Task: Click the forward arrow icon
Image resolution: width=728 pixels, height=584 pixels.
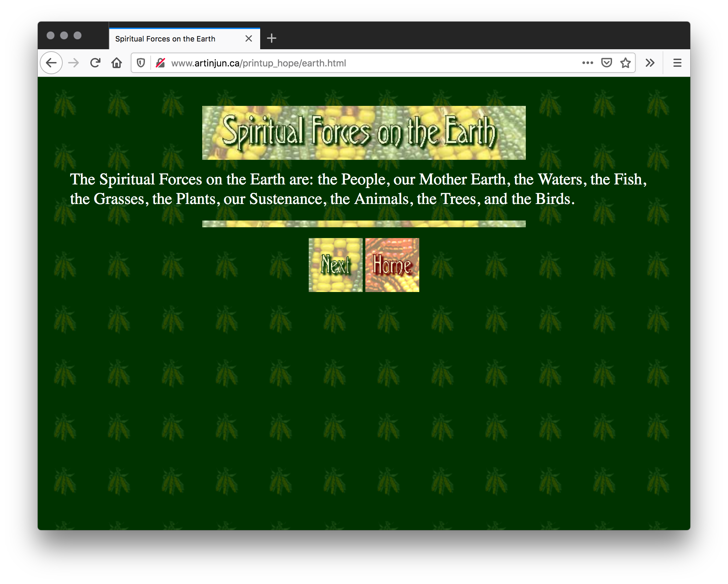Action: pyautogui.click(x=74, y=63)
